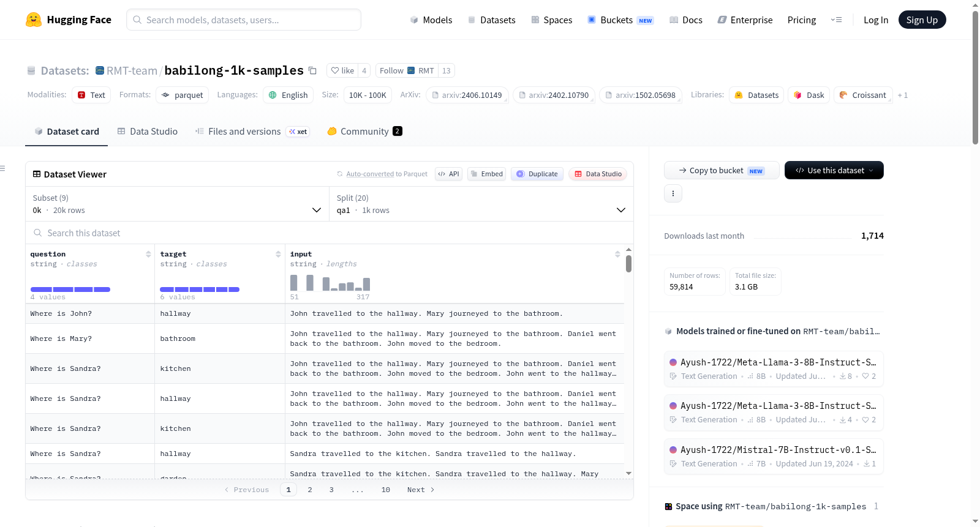Click the 'bathroom' target cell
This screenshot has width=980, height=527.
(x=220, y=338)
